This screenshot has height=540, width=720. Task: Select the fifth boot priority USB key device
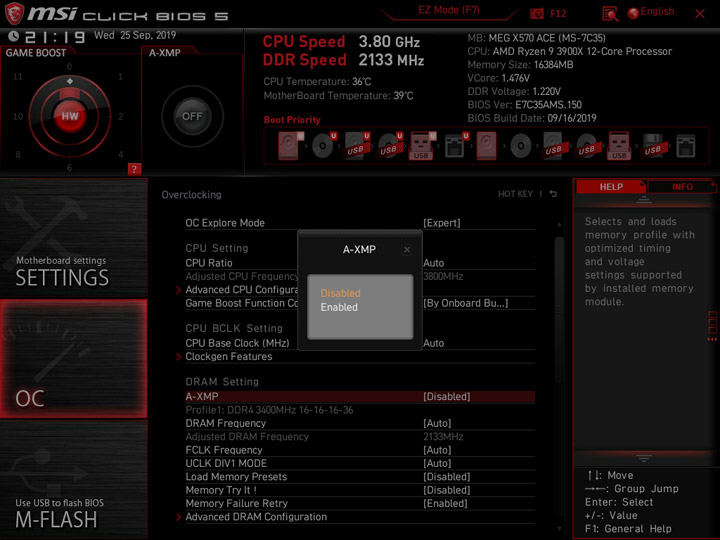click(422, 146)
